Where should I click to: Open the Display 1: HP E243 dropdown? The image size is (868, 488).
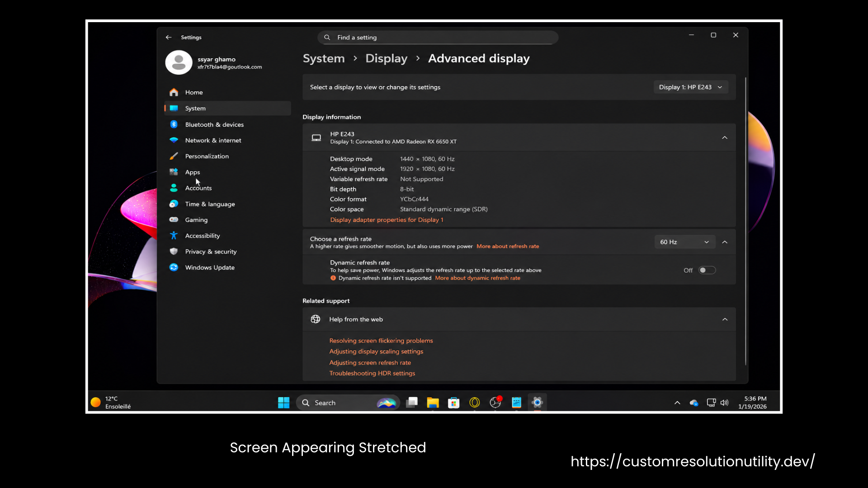coord(691,87)
